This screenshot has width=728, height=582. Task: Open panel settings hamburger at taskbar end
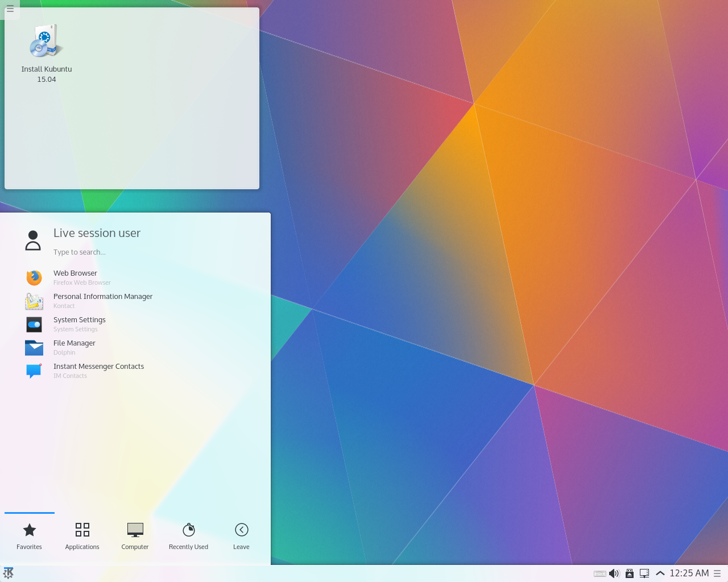coord(717,573)
